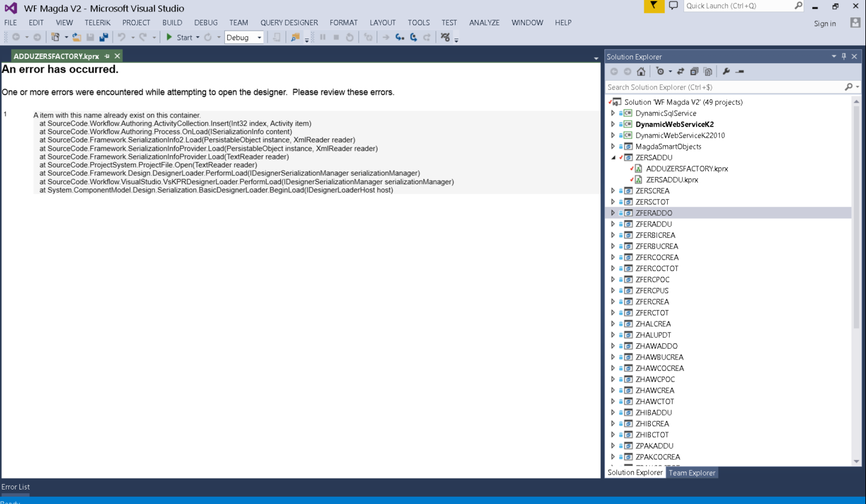
Task: Click the account avatar icon
Action: [x=855, y=23]
